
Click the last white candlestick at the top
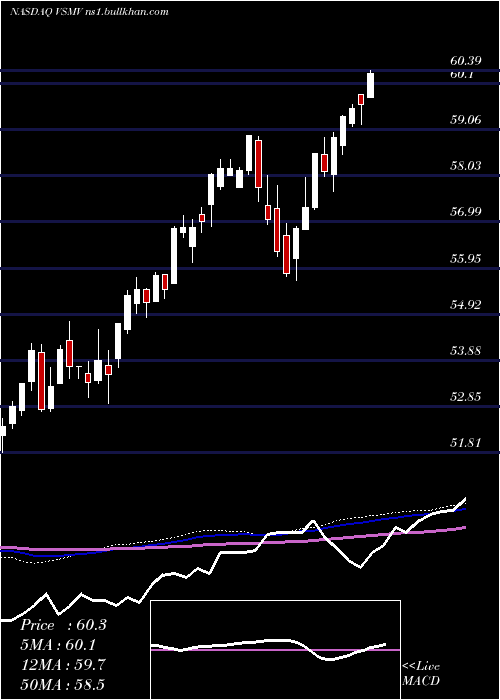click(x=371, y=85)
